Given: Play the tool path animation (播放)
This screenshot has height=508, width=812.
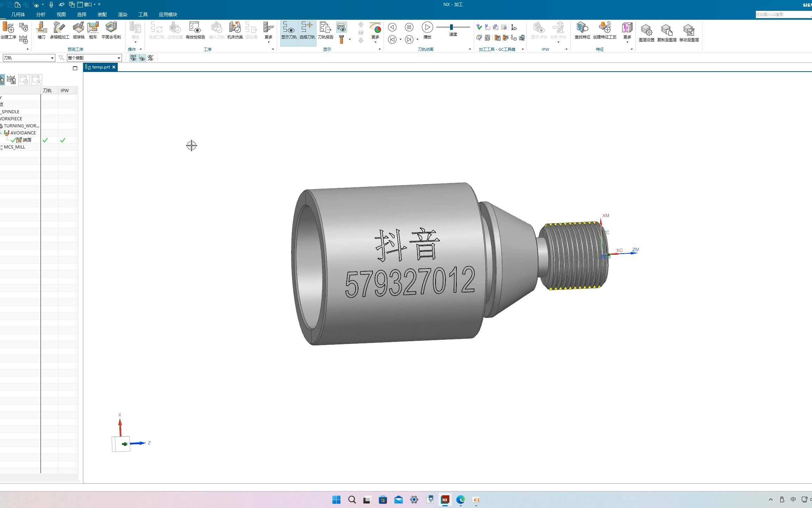Looking at the screenshot, I should 427,27.
